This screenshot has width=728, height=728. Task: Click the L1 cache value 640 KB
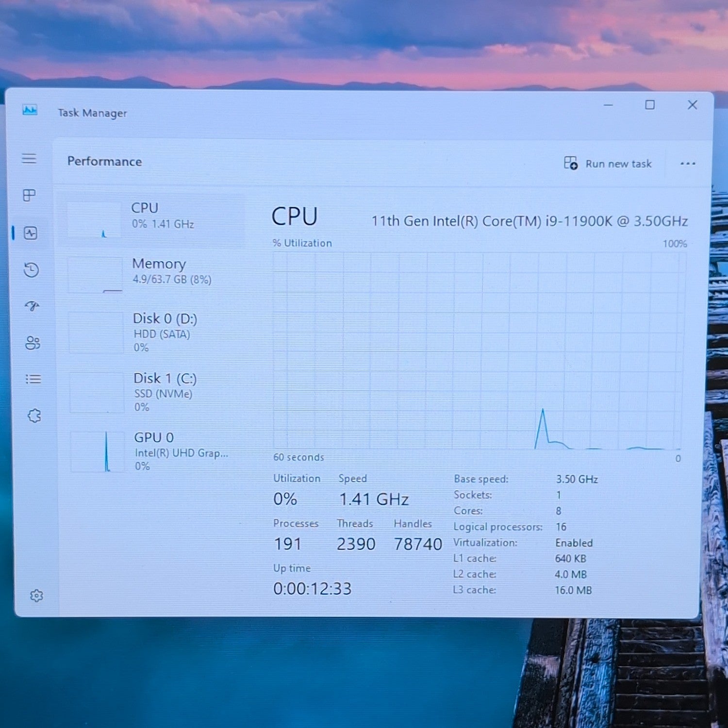click(570, 559)
